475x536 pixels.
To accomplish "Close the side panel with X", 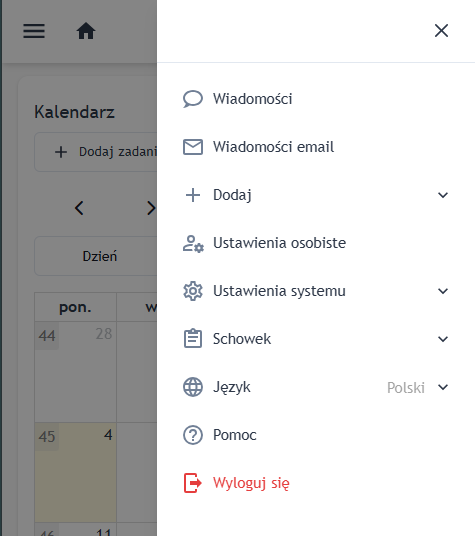I will pos(442,31).
